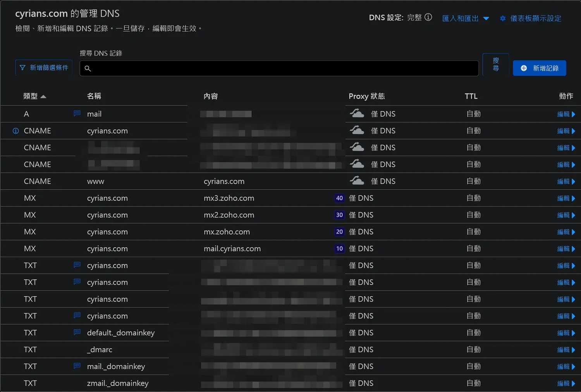This screenshot has width=581, height=392.
Task: Sort records by the 類型 column arrow
Action: pyautogui.click(x=43, y=96)
